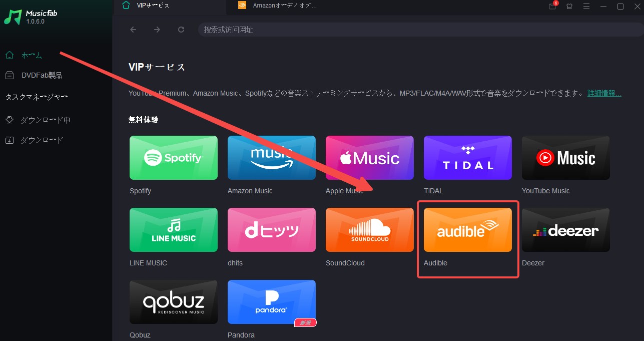The width and height of the screenshot is (644, 341).
Task: Open the hamburger menu in title bar
Action: (586, 7)
